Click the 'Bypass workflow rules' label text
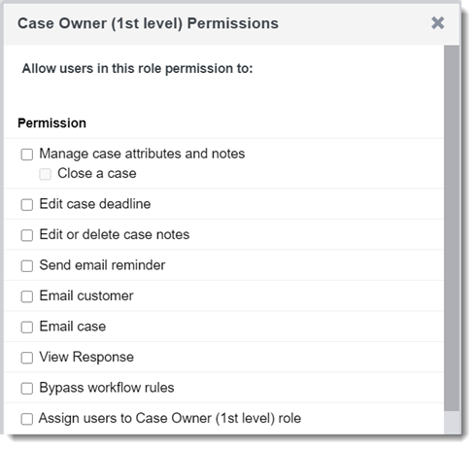 (x=107, y=388)
